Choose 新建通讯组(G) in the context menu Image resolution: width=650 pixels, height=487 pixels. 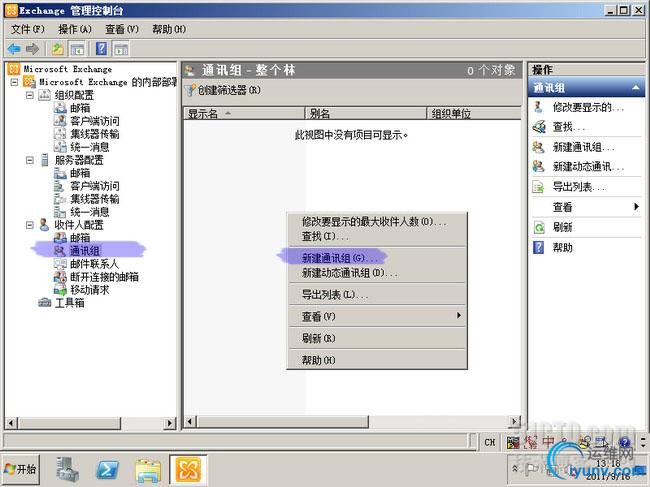(x=377, y=258)
